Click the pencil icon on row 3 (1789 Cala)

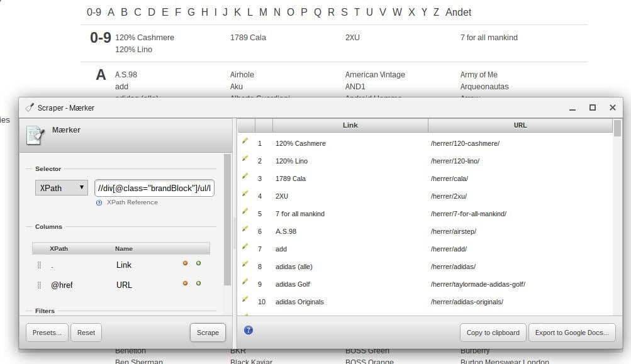point(245,176)
